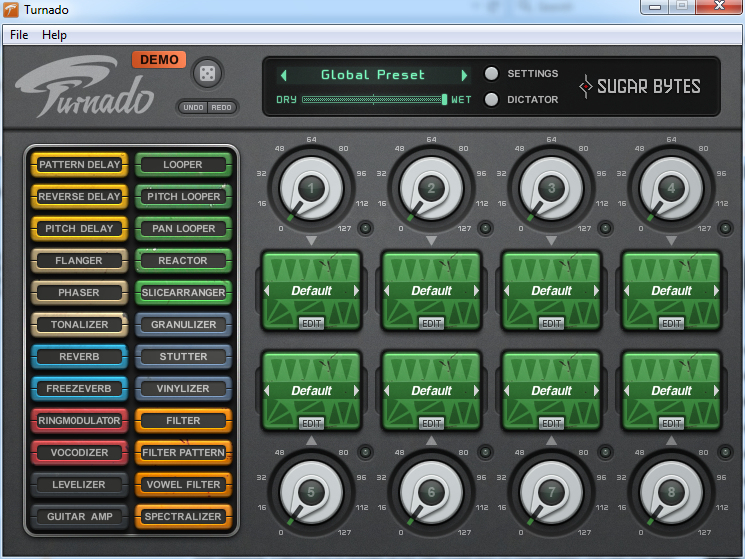Toggle the small LED above knob 6
745x559 pixels.
tap(485, 452)
